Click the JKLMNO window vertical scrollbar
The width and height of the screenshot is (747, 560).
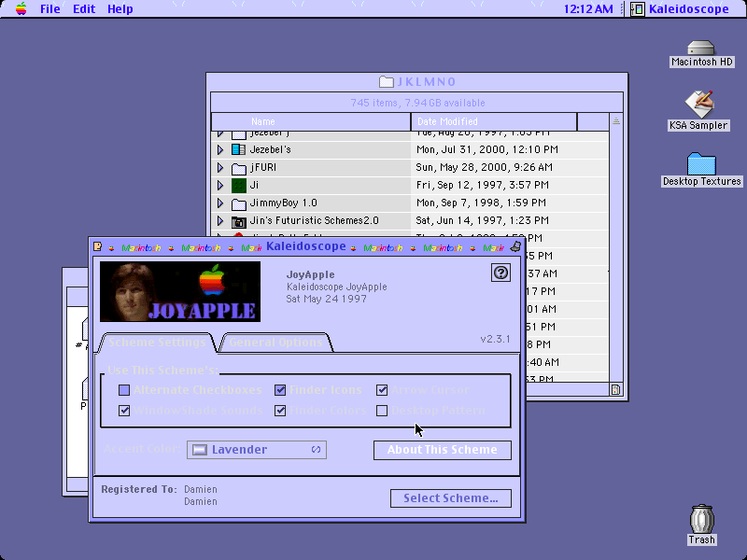coord(616,255)
